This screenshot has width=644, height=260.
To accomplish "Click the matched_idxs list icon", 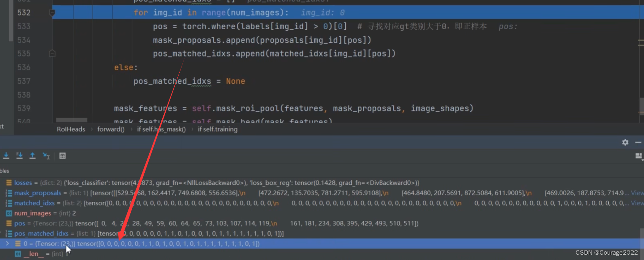I will pos(9,203).
